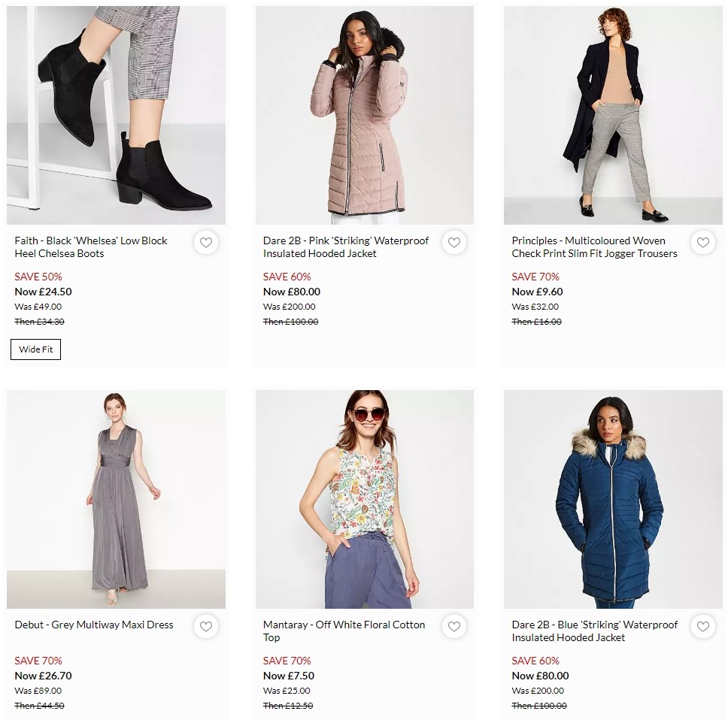Image resolution: width=728 pixels, height=720 pixels.
Task: Save the check print jogger trousers to favourites
Action: tap(702, 243)
